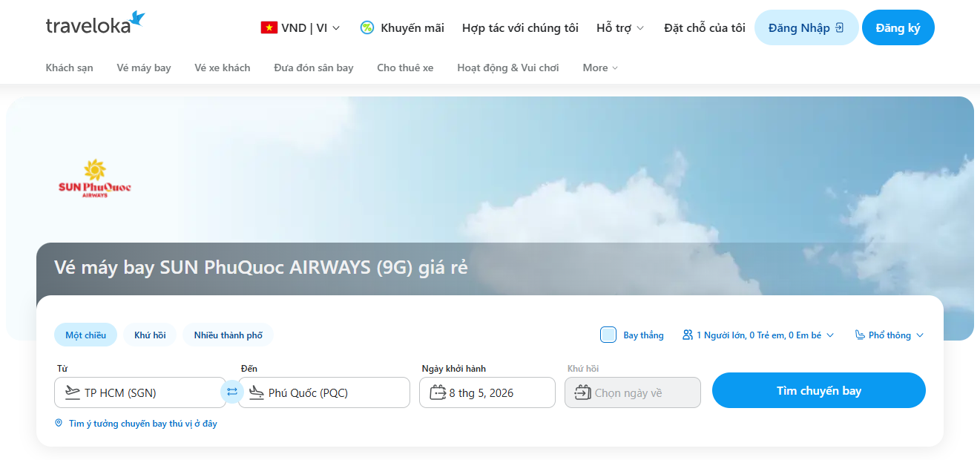
Task: Tick the Bay thẳng checkbox
Action: coord(608,335)
